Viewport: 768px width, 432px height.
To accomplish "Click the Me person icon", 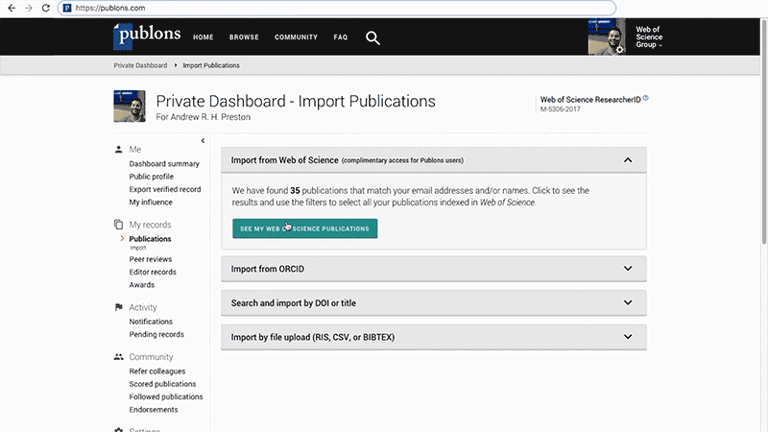I will click(118, 149).
